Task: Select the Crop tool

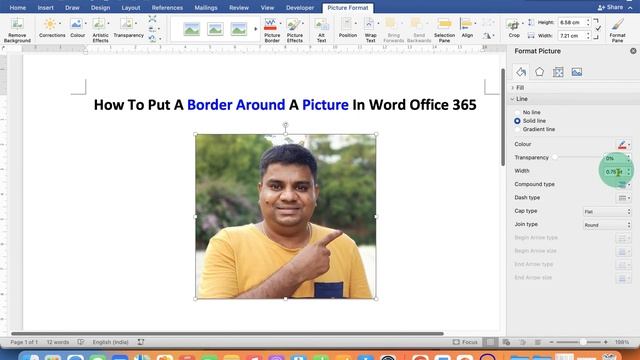Action: (x=514, y=28)
